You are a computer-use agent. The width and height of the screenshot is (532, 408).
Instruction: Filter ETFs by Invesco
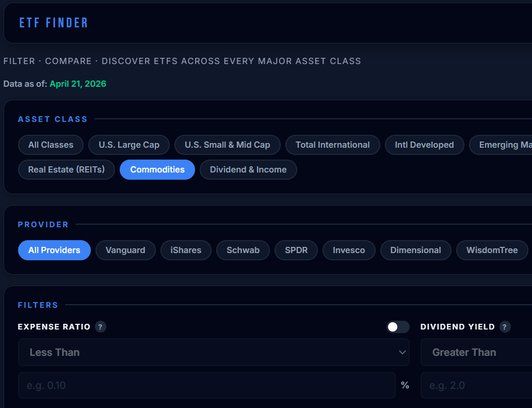tap(349, 250)
